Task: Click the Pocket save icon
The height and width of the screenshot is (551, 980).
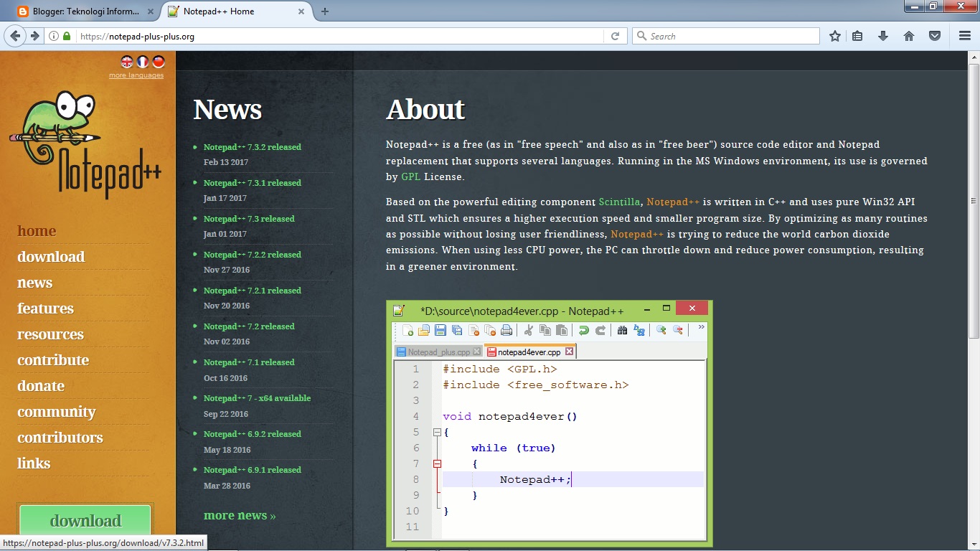Action: click(935, 36)
